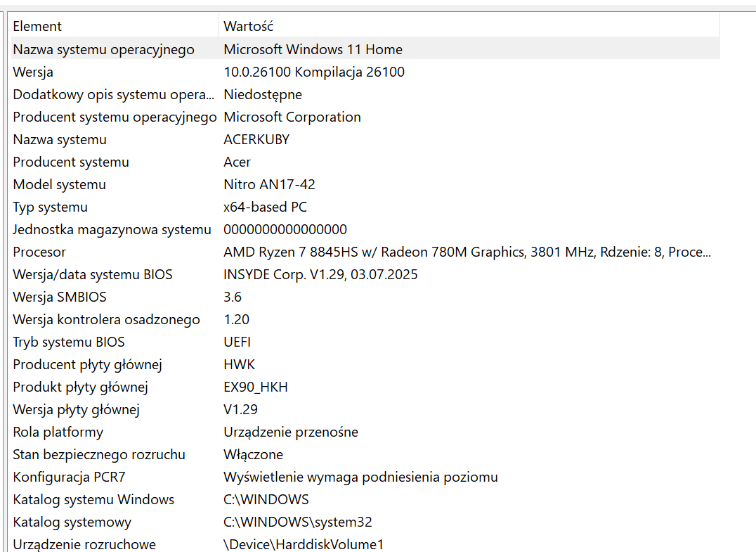
Task: Select the Procesor label
Action: (x=39, y=252)
